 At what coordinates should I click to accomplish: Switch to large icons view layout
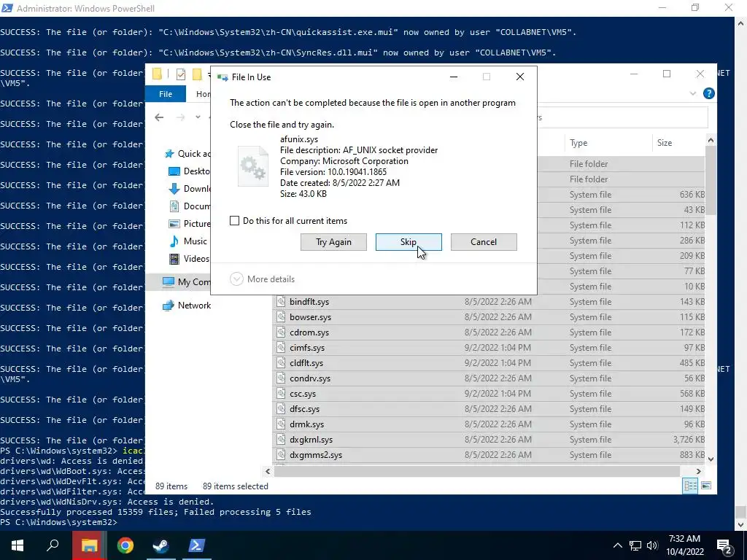click(x=706, y=486)
